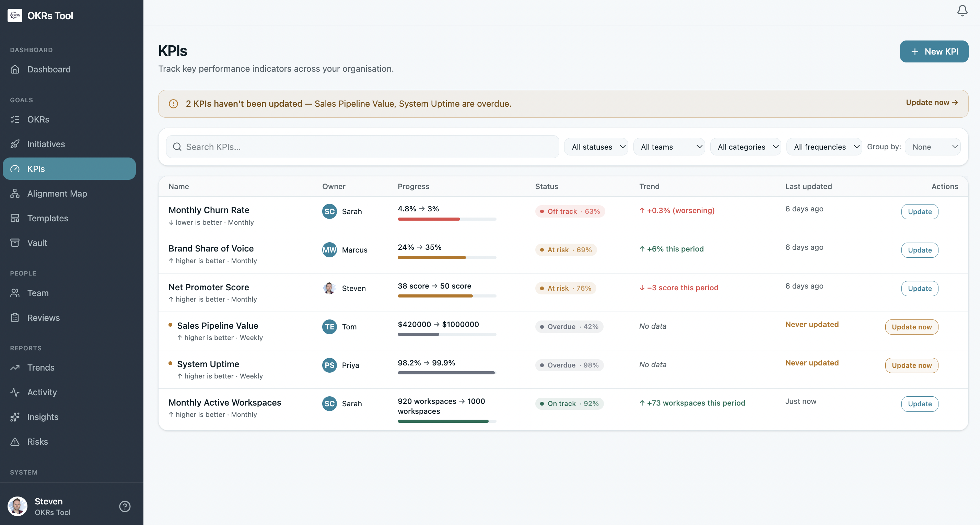980x525 pixels.
Task: Open the All statuses dropdown
Action: [x=596, y=147]
